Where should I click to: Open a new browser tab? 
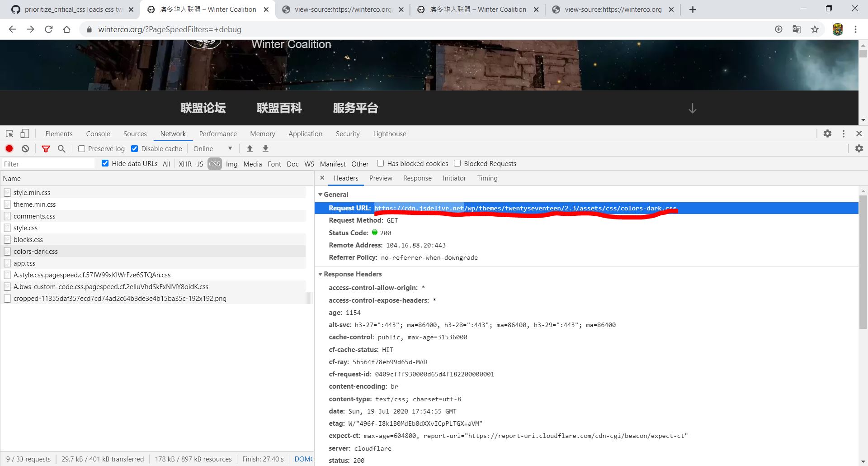pyautogui.click(x=693, y=10)
